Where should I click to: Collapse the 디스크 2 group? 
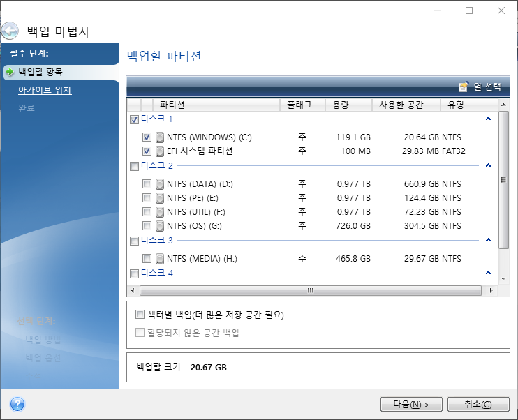click(x=488, y=165)
